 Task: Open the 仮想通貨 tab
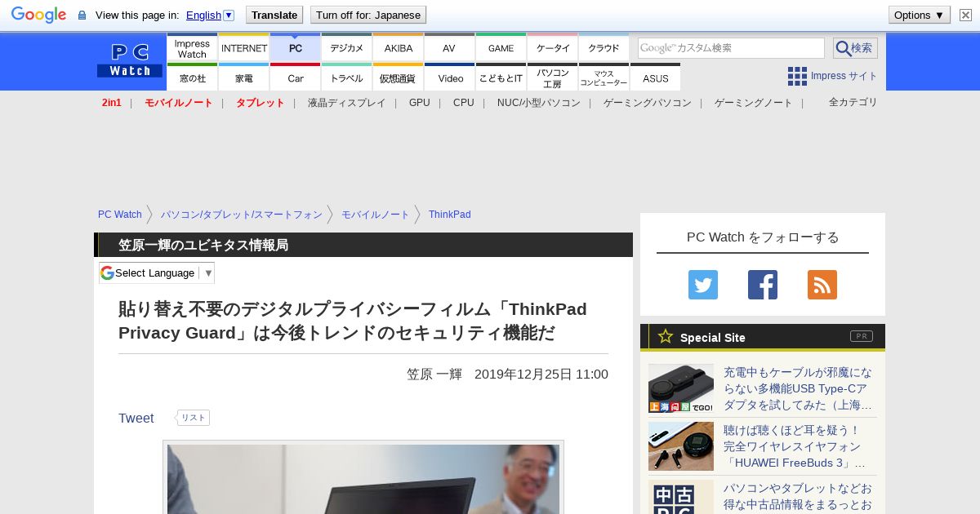tap(398, 78)
